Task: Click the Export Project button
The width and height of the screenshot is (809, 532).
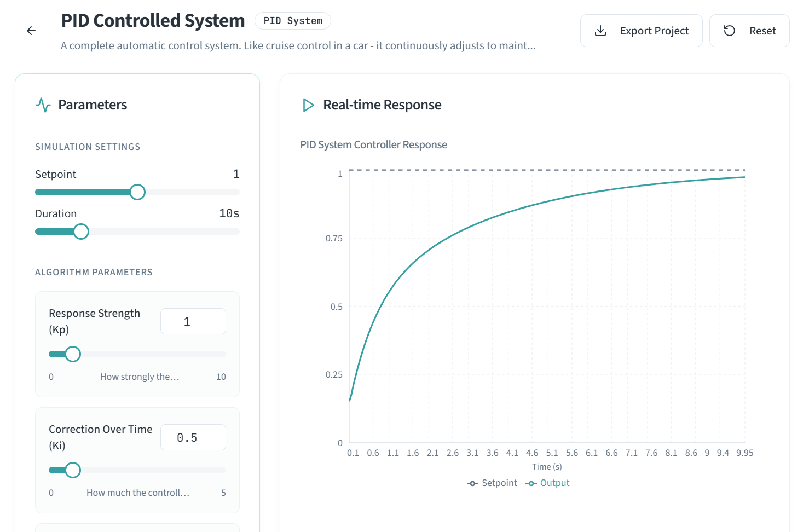Action: (x=641, y=31)
